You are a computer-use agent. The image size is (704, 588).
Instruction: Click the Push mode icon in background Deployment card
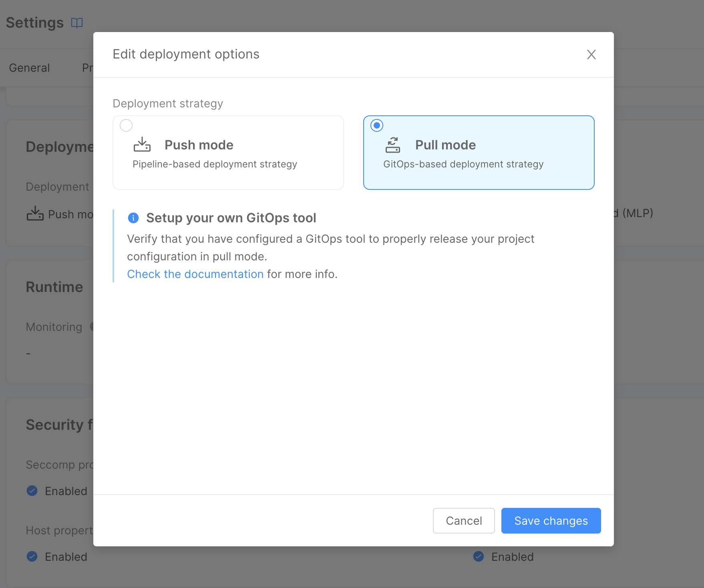coord(35,214)
